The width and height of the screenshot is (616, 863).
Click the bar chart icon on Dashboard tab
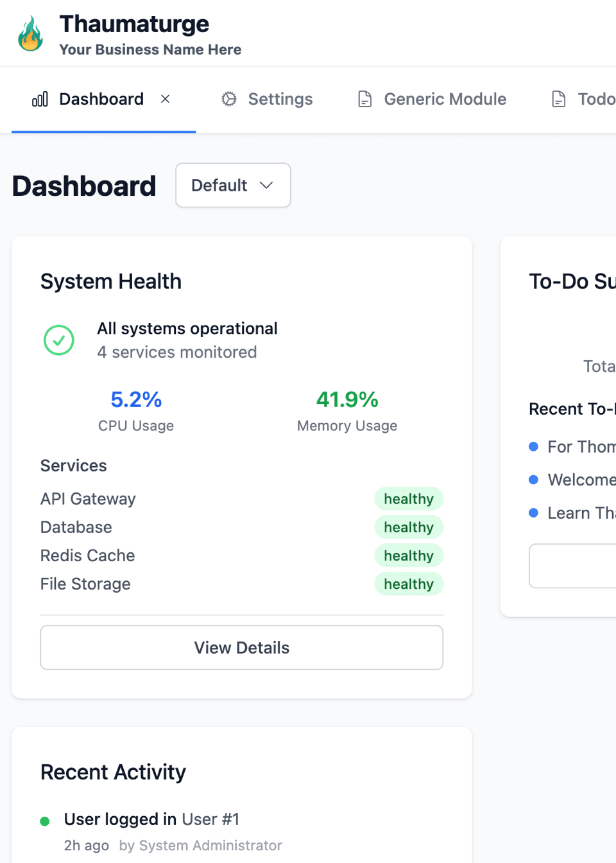pyautogui.click(x=40, y=99)
